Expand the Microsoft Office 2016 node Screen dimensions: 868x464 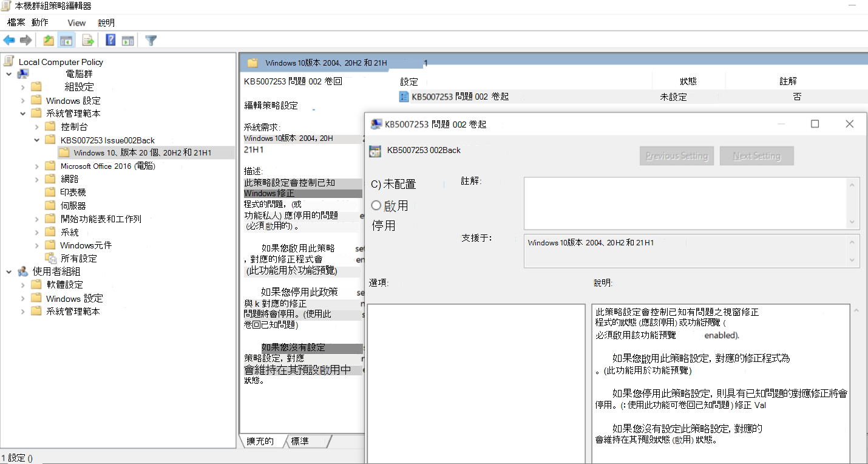[x=37, y=166]
